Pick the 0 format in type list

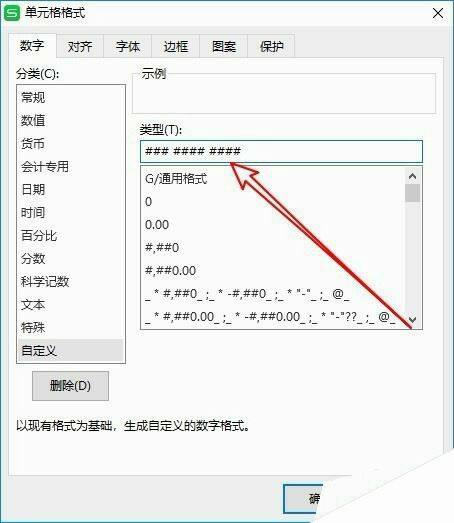point(273,202)
